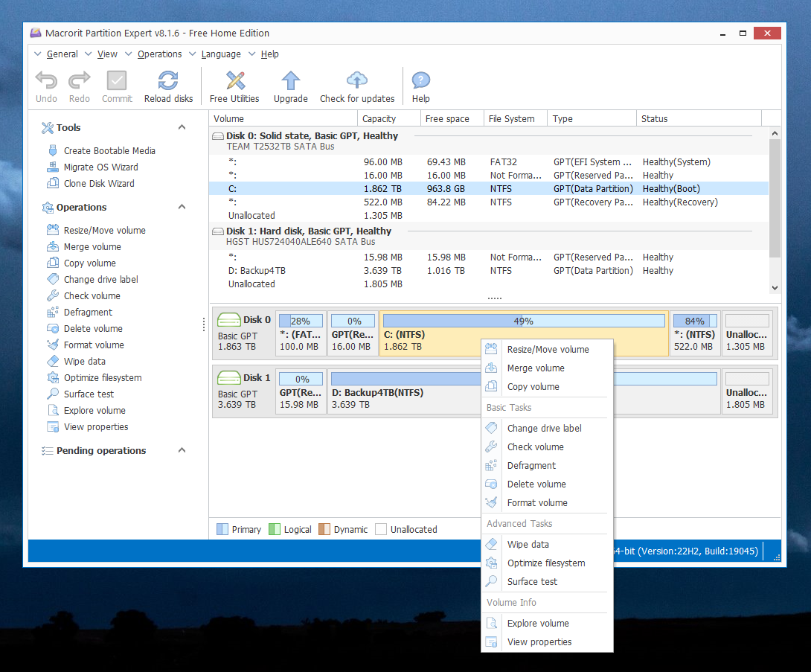Select Change drive label in context menu

[547, 428]
